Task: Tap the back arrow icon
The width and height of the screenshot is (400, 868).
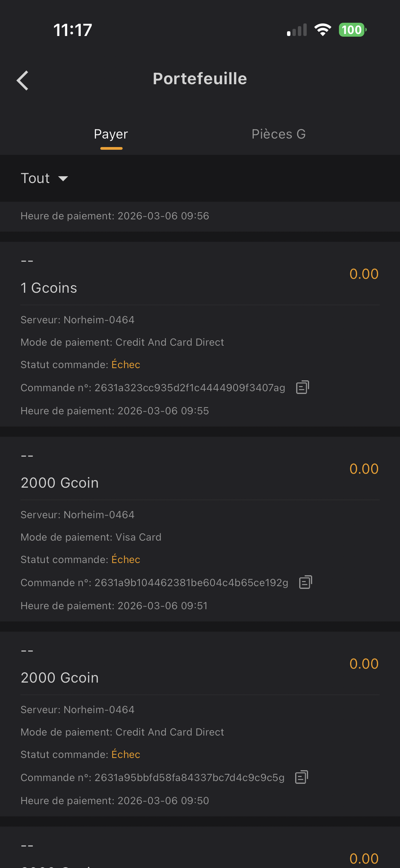Action: click(23, 80)
